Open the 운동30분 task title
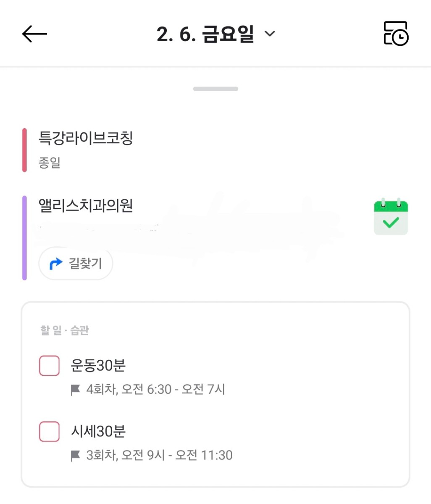The width and height of the screenshot is (431, 504). pos(98,365)
